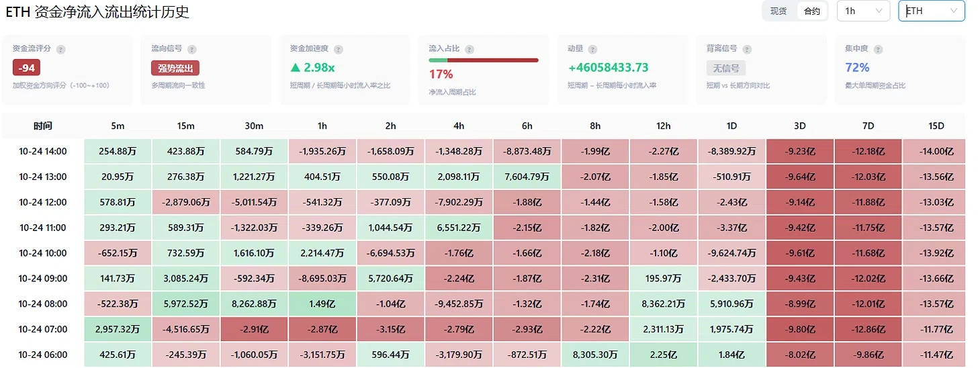The width and height of the screenshot is (980, 368).
Task: Click the 8,305.30万 cell
Action: (595, 355)
